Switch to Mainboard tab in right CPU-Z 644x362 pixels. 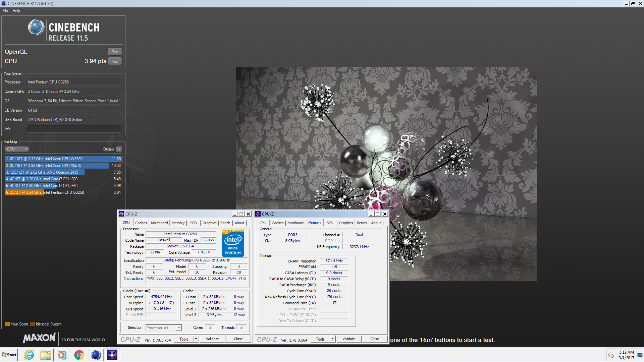click(296, 223)
